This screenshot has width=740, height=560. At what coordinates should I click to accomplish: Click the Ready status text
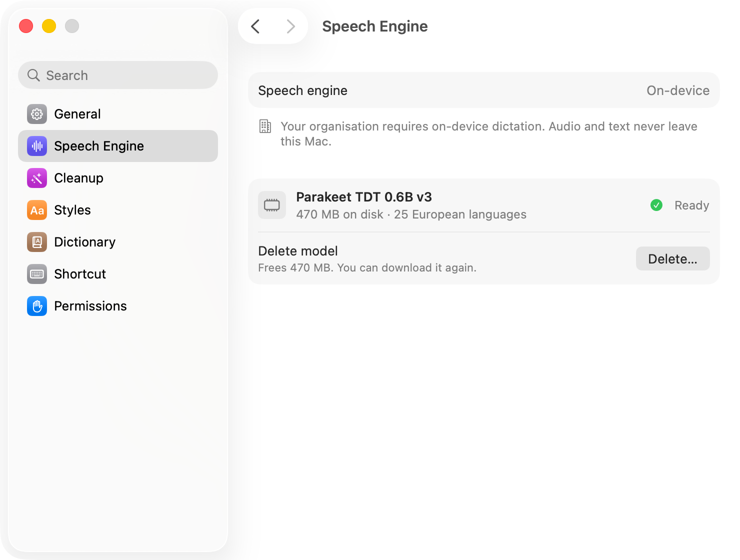coord(691,205)
